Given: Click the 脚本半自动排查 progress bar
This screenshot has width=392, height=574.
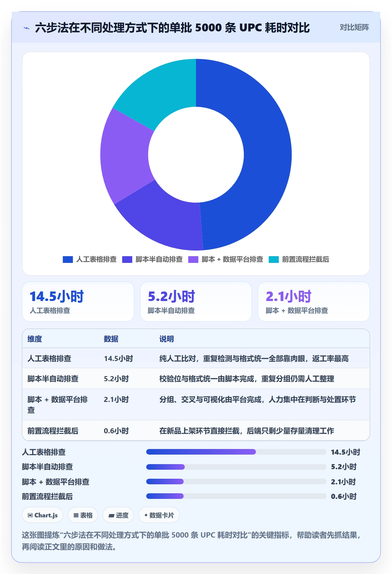Looking at the screenshot, I should coord(236,467).
